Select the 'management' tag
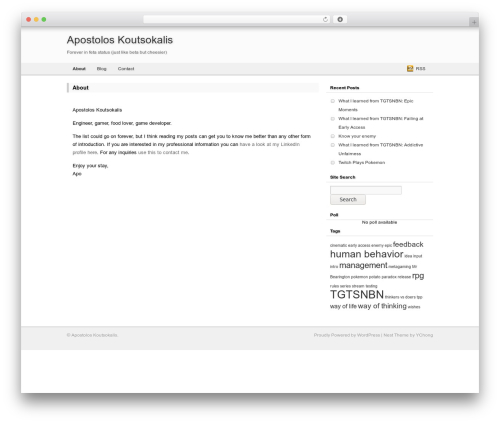 pyautogui.click(x=363, y=265)
